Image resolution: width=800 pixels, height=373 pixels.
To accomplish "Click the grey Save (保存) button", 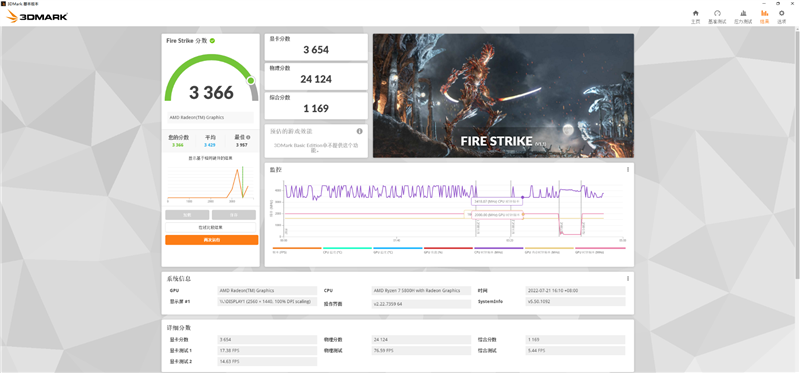I will (234, 215).
